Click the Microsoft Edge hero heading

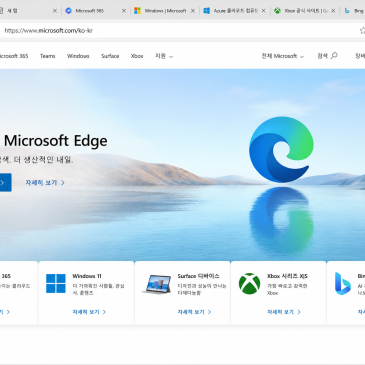56,141
